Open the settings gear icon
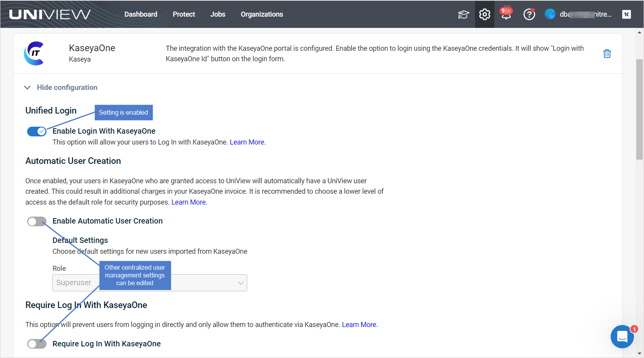 coord(485,14)
